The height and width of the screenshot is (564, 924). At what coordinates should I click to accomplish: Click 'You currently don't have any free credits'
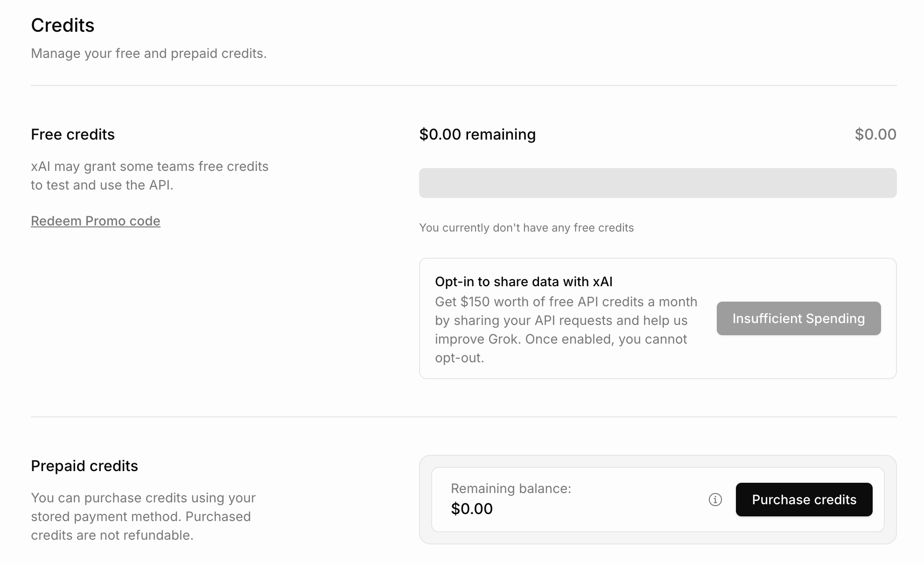pos(526,228)
